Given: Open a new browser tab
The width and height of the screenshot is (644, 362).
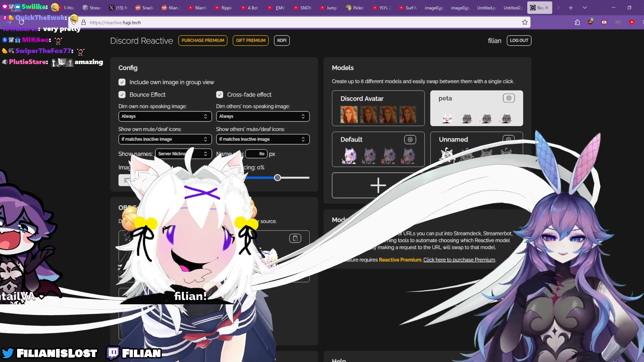Looking at the screenshot, I should click(x=571, y=8).
